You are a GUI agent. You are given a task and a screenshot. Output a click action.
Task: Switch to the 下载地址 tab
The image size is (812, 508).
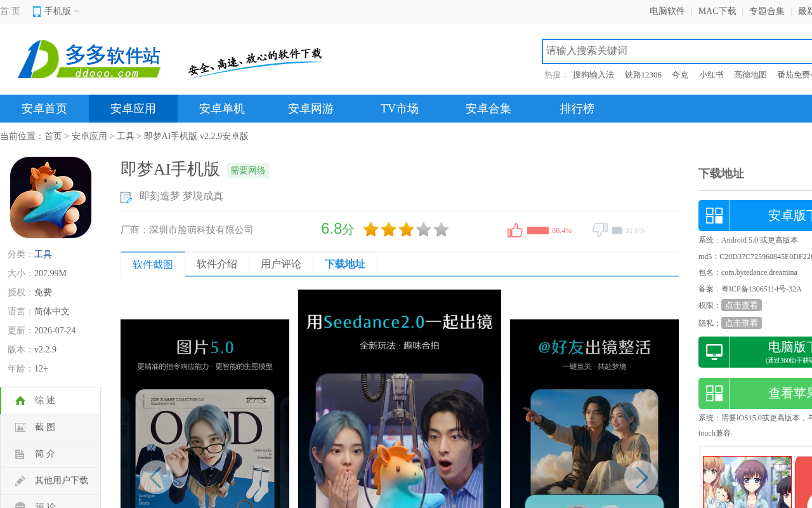(345, 264)
